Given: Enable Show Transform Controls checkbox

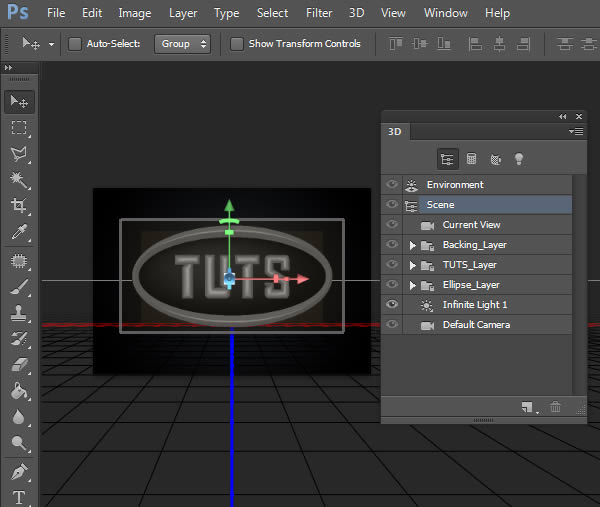Looking at the screenshot, I should 237,44.
